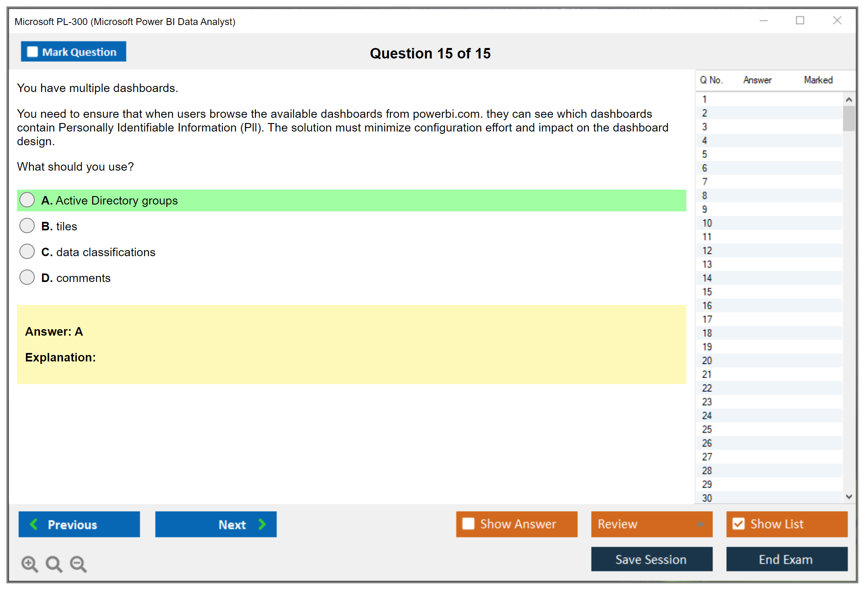Toggle the Show Answer checkbox
Viewport: 868px width, 593px height.
tap(468, 524)
